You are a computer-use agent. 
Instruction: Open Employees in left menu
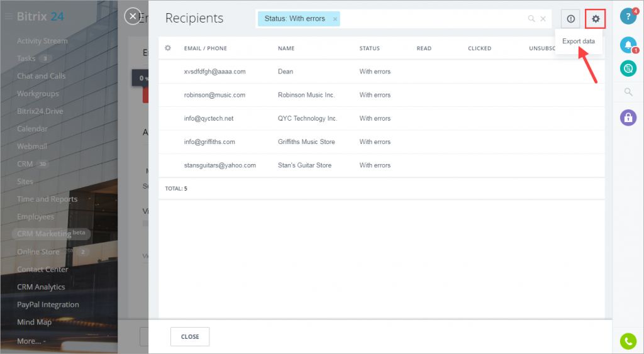coord(35,216)
